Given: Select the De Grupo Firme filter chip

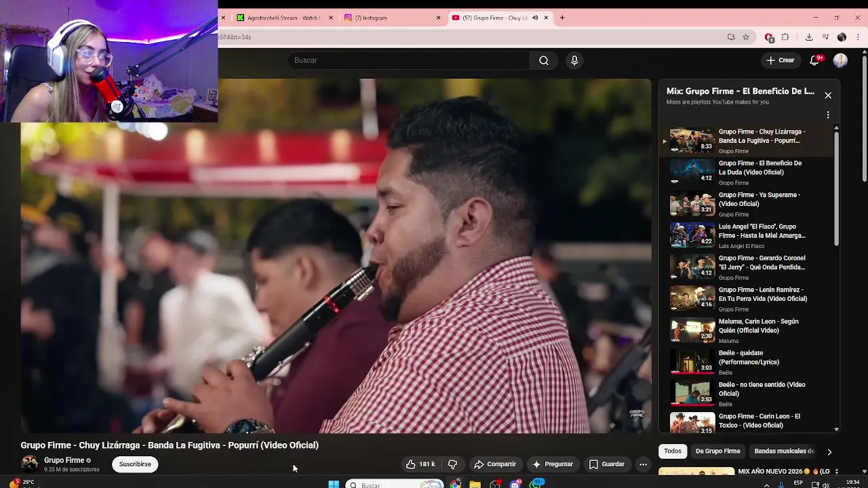Looking at the screenshot, I should (717, 451).
